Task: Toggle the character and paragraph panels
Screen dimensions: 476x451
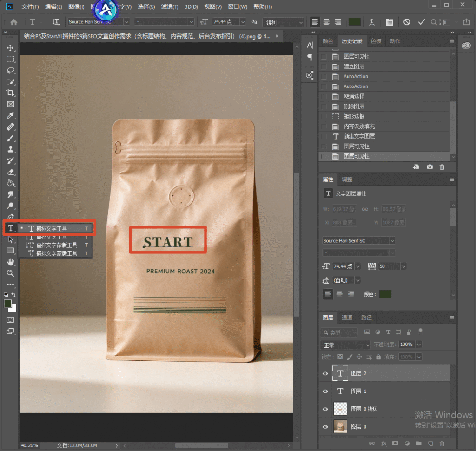Action: coord(390,22)
